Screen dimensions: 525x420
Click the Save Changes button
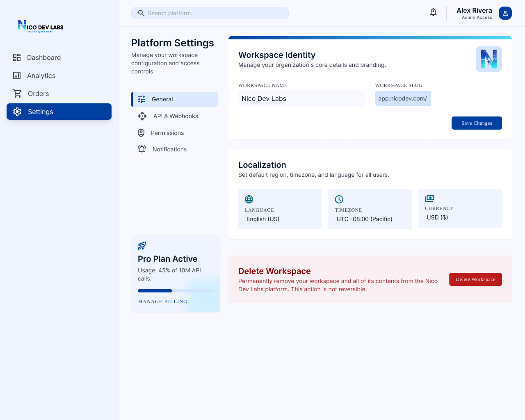477,123
